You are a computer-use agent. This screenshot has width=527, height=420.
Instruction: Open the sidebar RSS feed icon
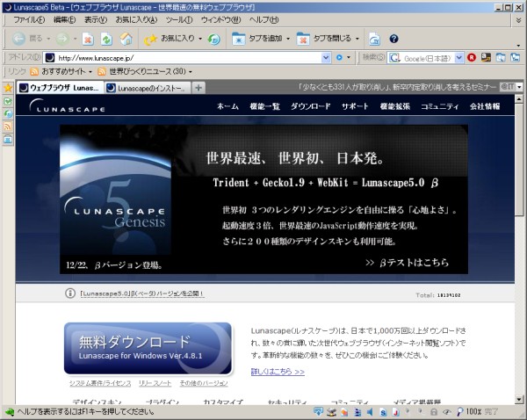pos(8,127)
